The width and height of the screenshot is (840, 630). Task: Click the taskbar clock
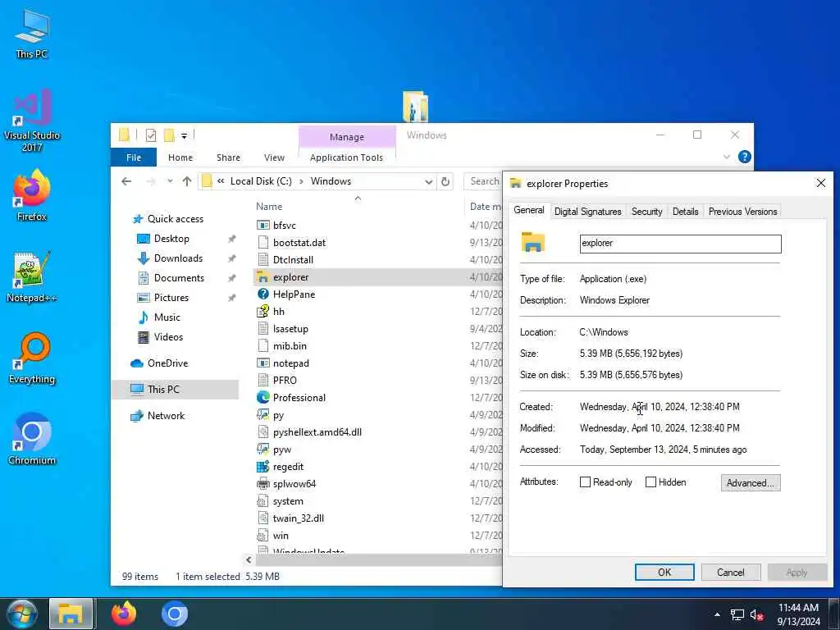click(798, 614)
